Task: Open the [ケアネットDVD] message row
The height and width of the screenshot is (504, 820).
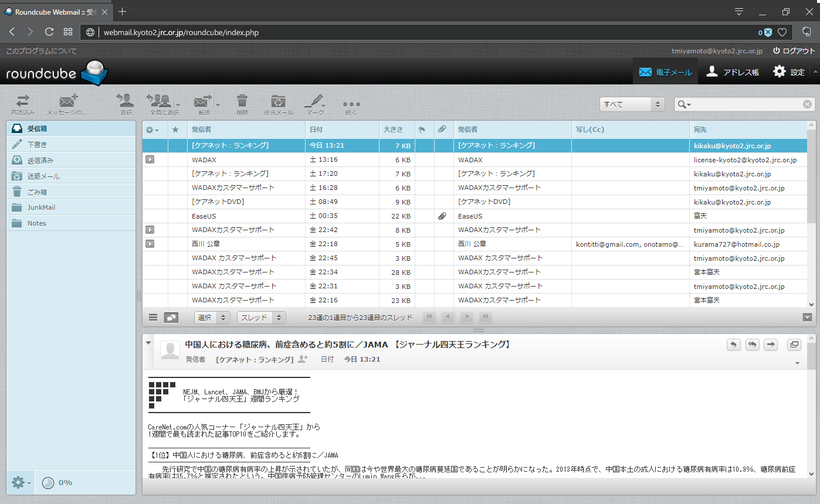Action: [x=475, y=202]
